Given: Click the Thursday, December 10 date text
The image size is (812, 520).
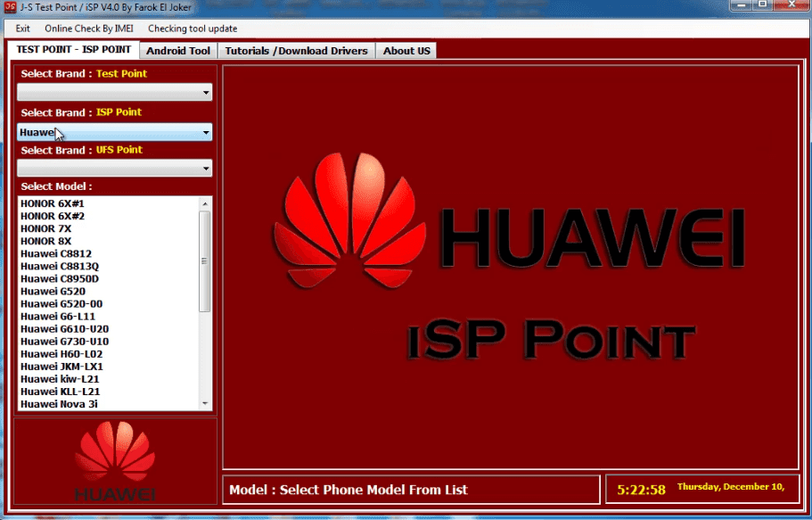Looking at the screenshot, I should coord(731,487).
